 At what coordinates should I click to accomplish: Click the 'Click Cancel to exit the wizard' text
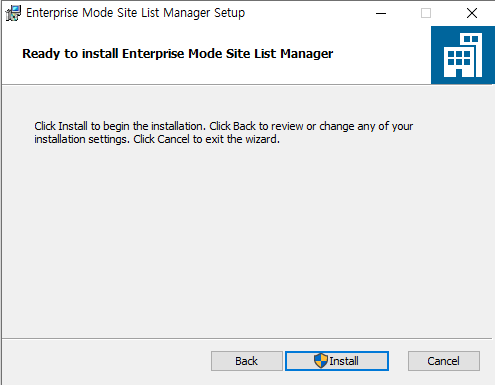206,139
